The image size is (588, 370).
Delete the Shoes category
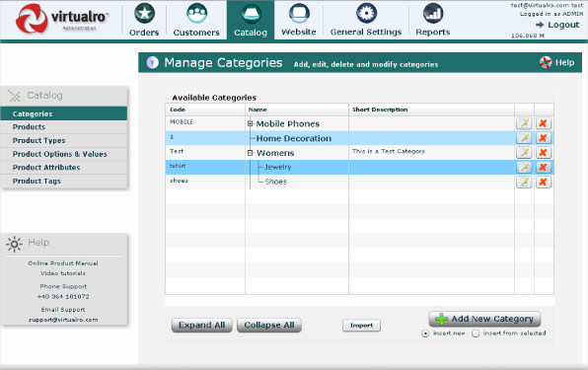[x=543, y=182]
